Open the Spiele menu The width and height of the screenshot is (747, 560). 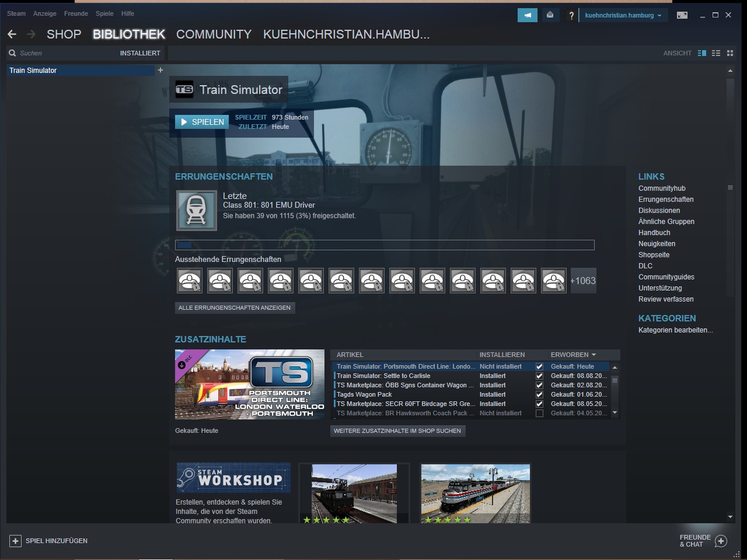[x=104, y=13]
